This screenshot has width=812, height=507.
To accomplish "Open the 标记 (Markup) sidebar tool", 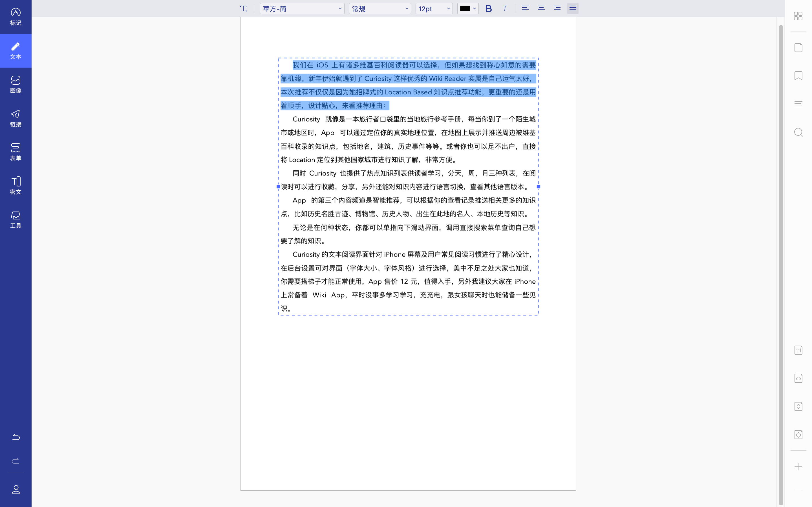I will coord(16,17).
